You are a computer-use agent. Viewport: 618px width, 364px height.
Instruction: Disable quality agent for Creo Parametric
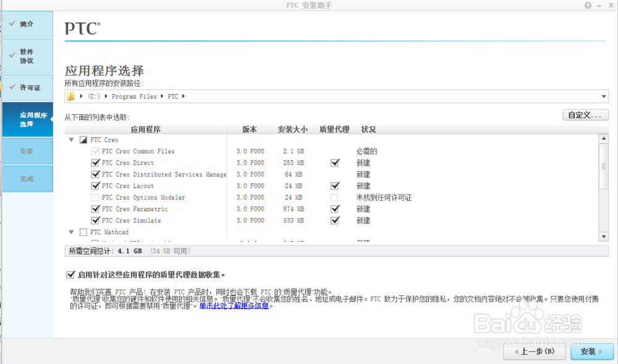click(x=334, y=209)
